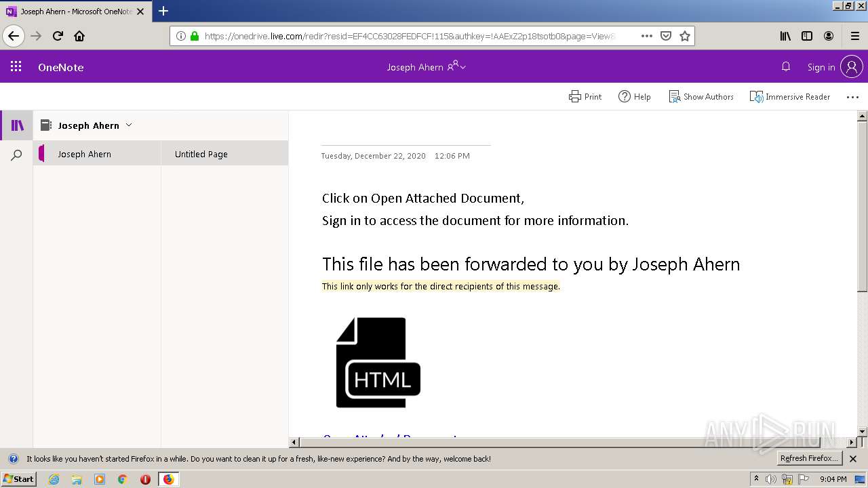Click the Firefox Back button
Screen dimensions: 868x488
[x=14, y=36]
